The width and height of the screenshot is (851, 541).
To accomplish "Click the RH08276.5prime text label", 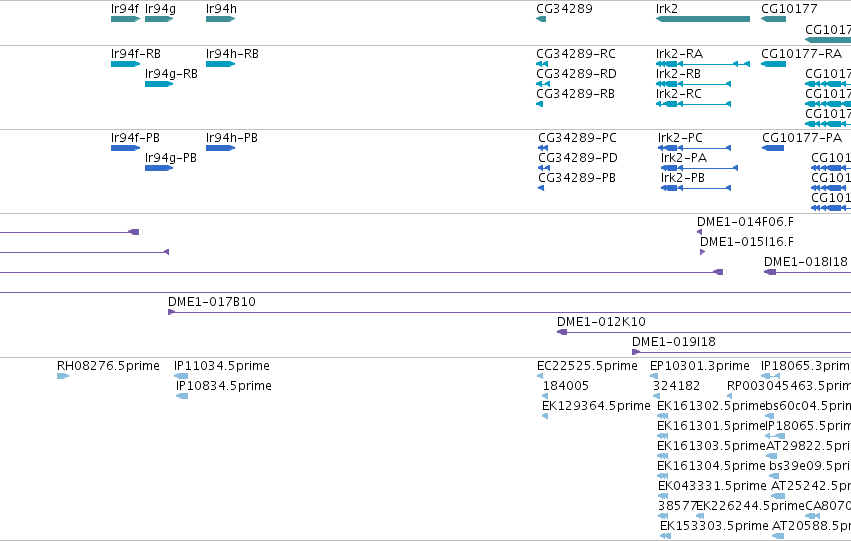I will click(x=109, y=366).
